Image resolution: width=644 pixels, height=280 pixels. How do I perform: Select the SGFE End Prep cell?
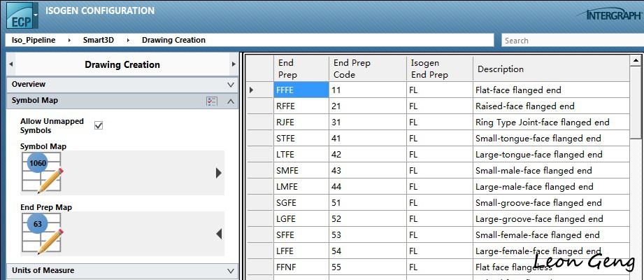pos(301,203)
